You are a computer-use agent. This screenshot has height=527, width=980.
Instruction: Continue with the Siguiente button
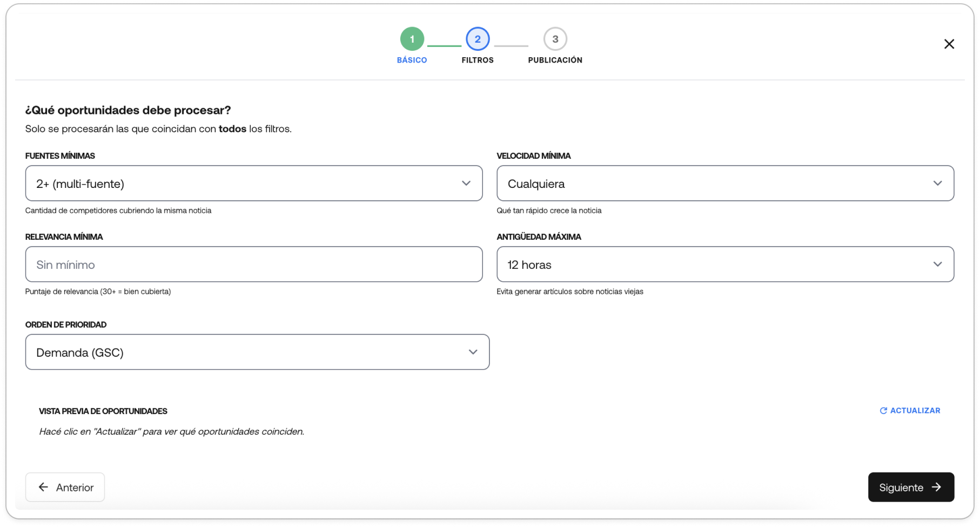click(911, 488)
